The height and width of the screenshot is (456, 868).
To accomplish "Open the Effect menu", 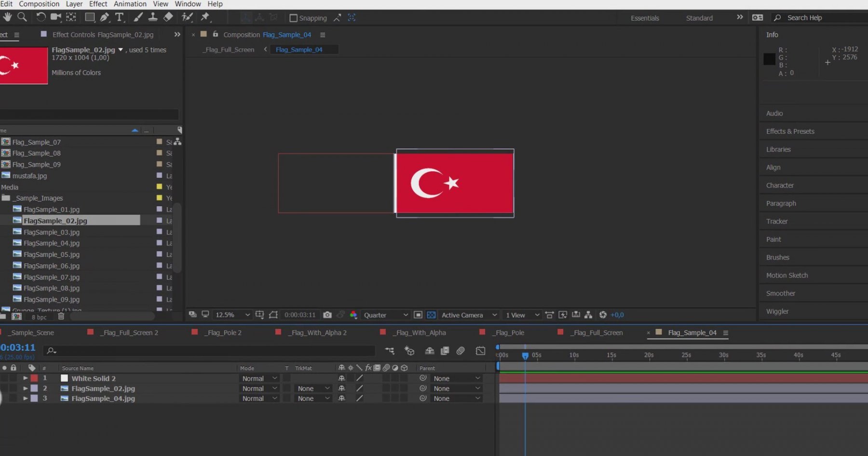I will (x=98, y=4).
